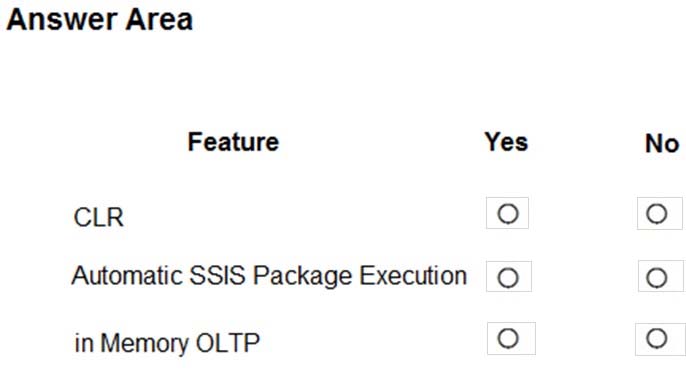Choose No for in Memory OLTP
Image resolution: width=686 pixels, height=385 pixels.
click(x=657, y=338)
